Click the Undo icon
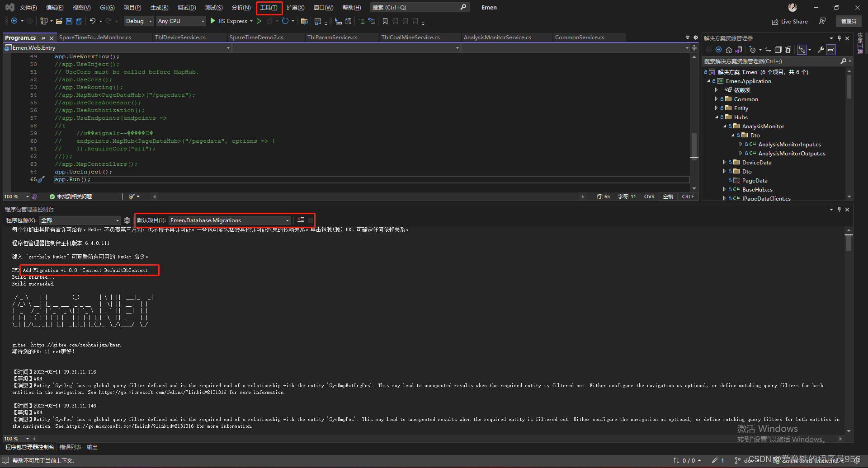The height and width of the screenshot is (468, 868). (92, 21)
